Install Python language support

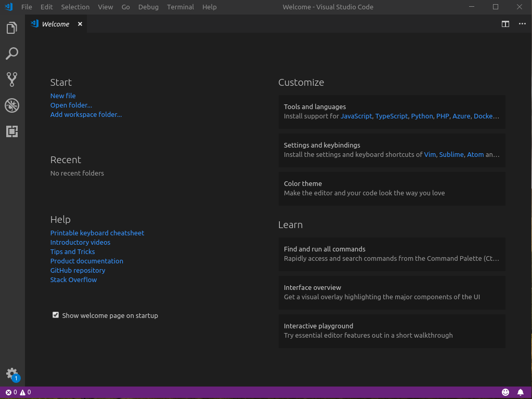tap(422, 116)
